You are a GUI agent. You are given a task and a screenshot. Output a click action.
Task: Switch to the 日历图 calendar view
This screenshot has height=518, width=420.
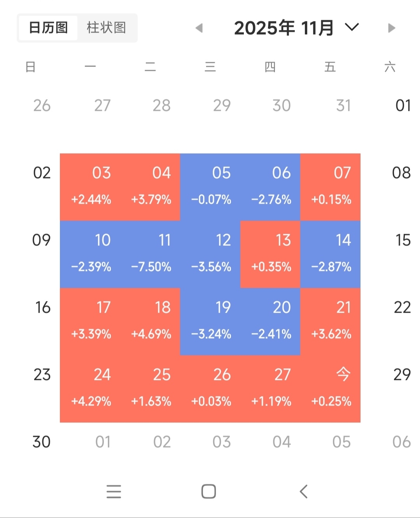click(48, 28)
